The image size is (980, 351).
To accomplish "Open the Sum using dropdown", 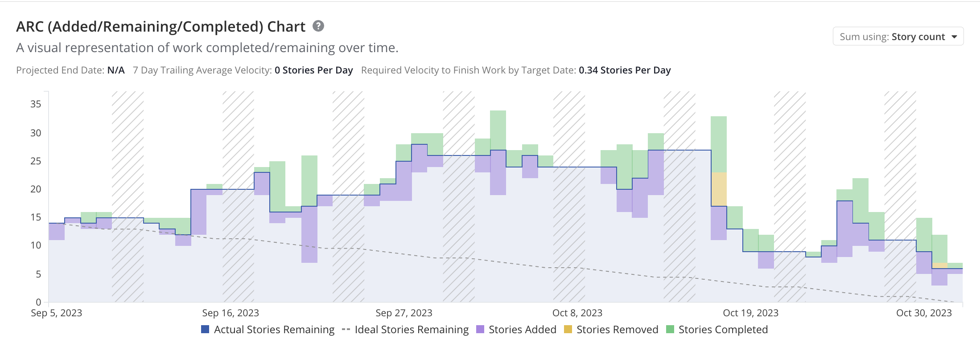I will (x=898, y=37).
